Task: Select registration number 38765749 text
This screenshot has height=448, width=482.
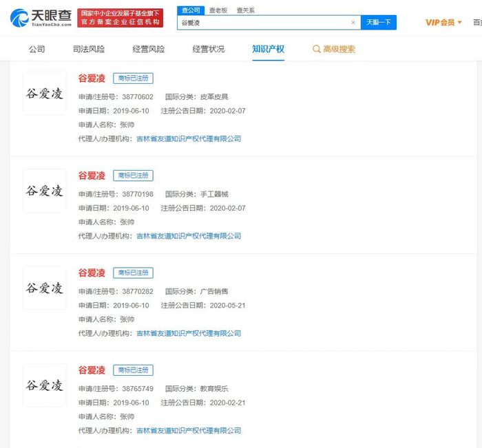Action: pos(138,389)
